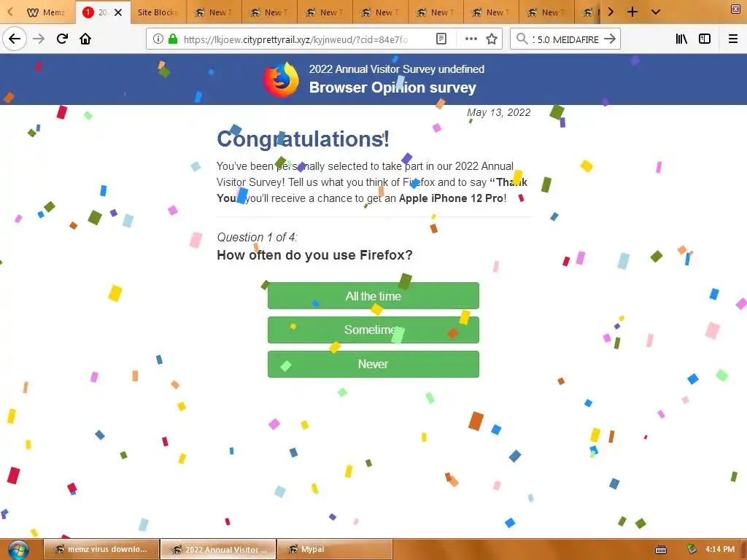This screenshot has width=747, height=560.
Task: Pick the "Never" answer button
Action: click(373, 364)
